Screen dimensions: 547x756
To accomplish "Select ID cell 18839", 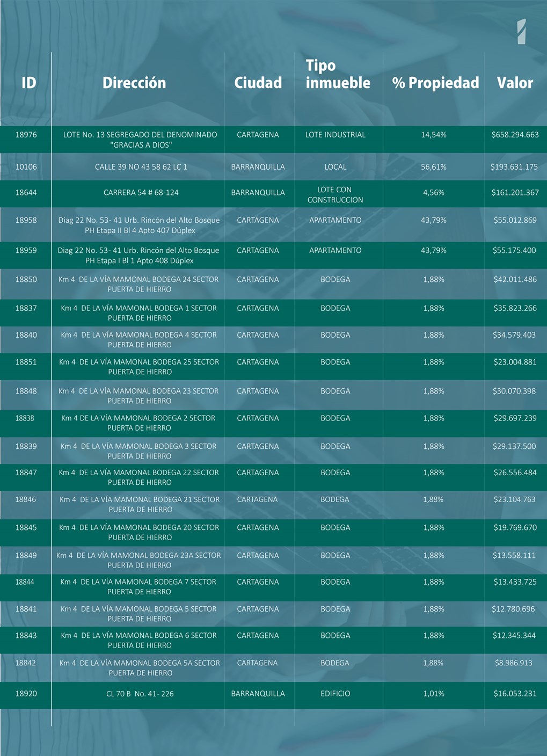I will pyautogui.click(x=26, y=446).
